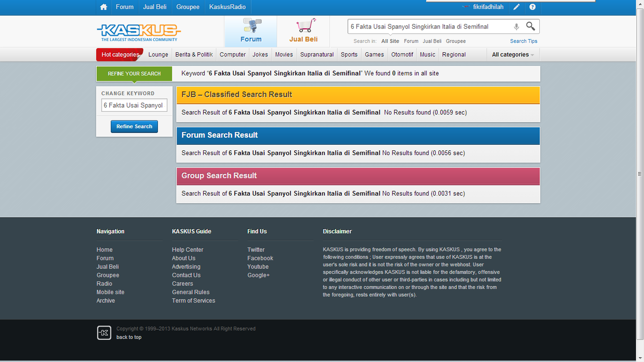Open the Regional category
644x362 pixels.
454,55
